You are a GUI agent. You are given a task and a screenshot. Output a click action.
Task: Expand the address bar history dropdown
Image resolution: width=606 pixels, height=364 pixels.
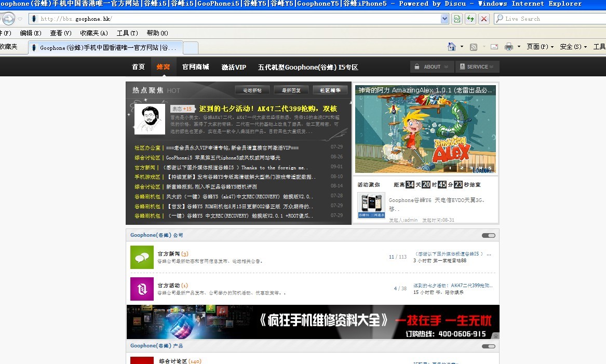[445, 19]
